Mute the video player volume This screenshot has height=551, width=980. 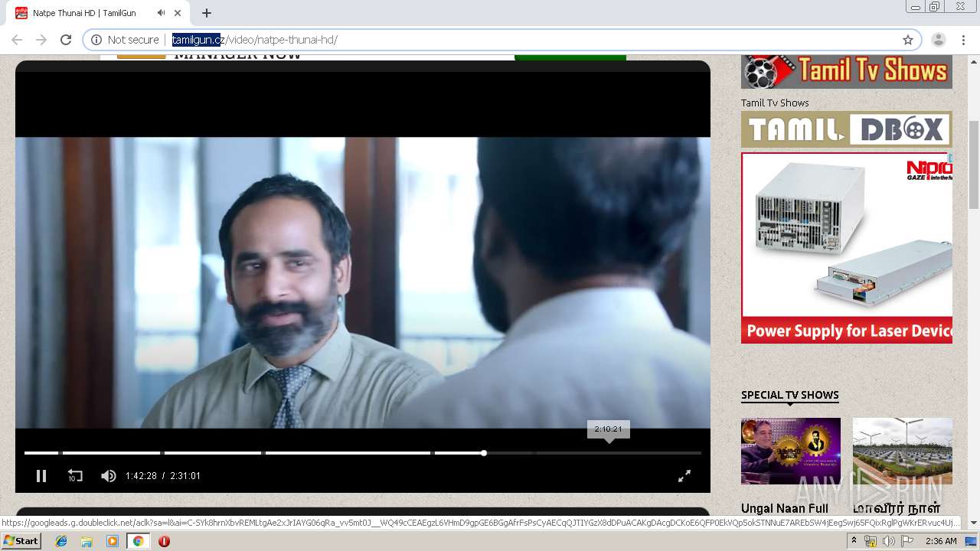108,476
